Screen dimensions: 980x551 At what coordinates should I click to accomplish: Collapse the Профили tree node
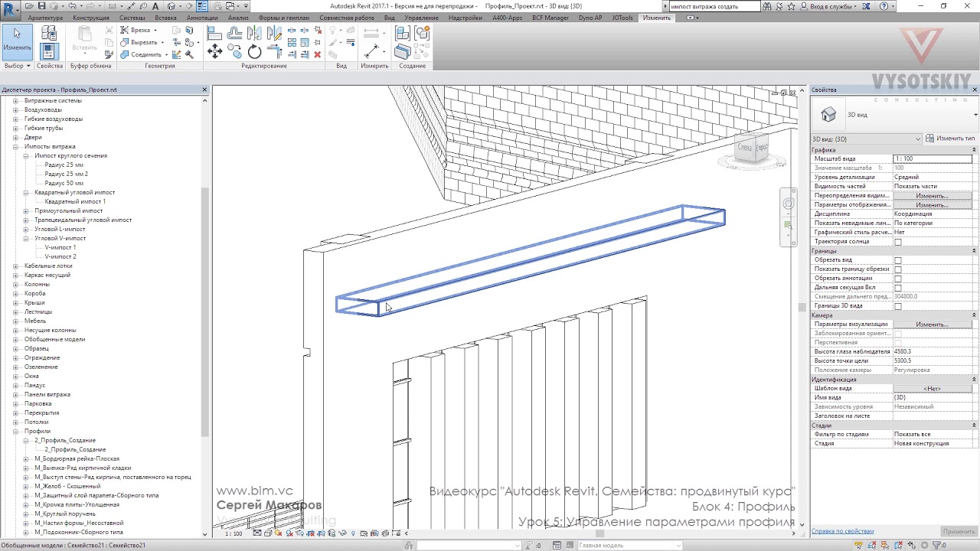[x=15, y=432]
